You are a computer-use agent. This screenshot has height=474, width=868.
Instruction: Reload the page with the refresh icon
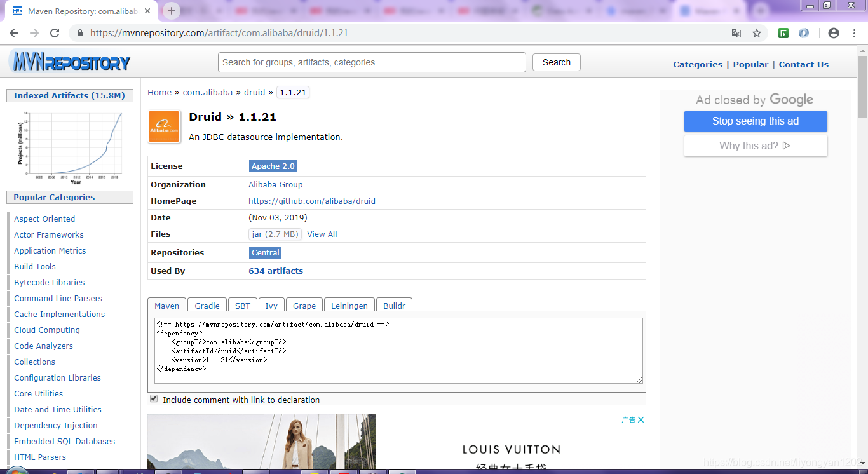(55, 33)
